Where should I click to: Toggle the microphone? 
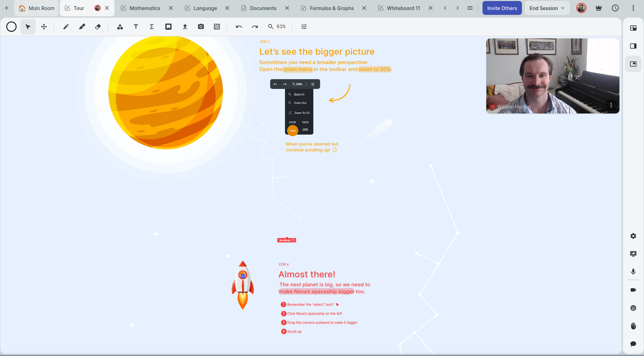[633, 272]
